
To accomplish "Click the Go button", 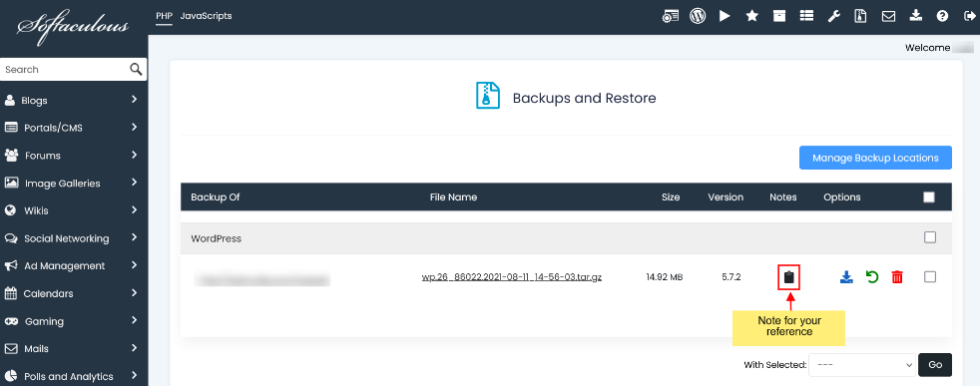I will point(935,365).
